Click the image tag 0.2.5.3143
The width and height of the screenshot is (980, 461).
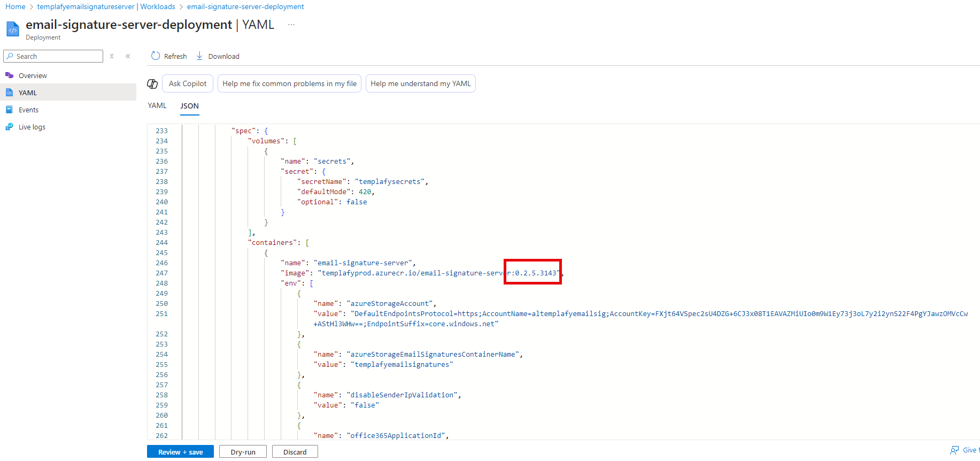tap(536, 273)
